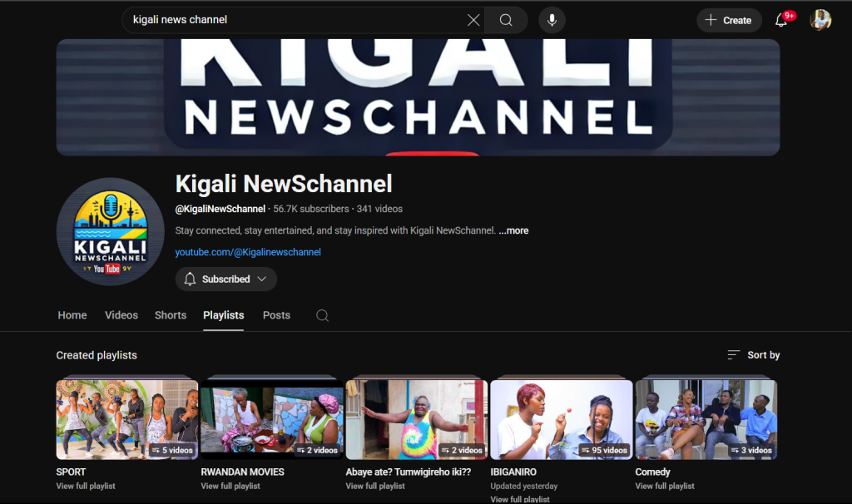Switch to the Posts tab
Screen dimensions: 852x504
coord(276,315)
